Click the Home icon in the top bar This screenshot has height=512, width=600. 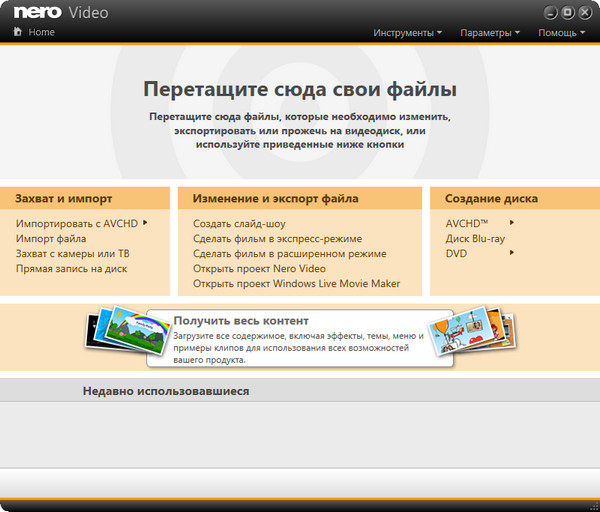[x=18, y=32]
